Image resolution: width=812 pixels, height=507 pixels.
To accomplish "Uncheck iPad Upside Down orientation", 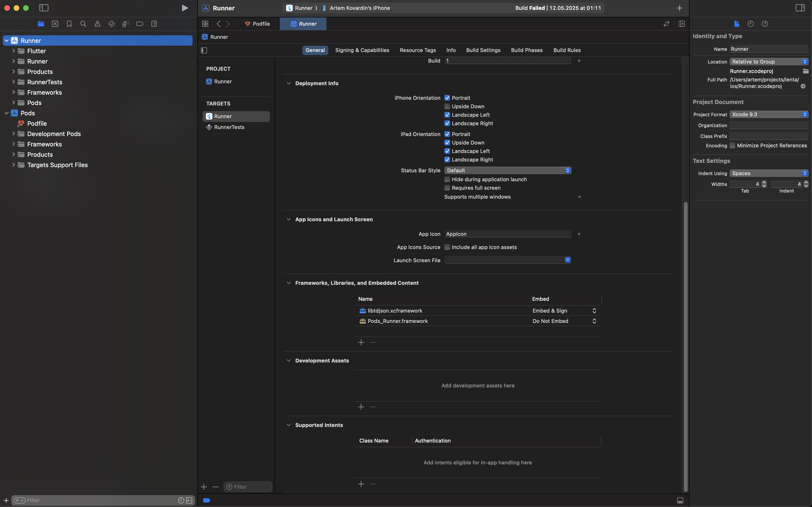I will (x=447, y=142).
